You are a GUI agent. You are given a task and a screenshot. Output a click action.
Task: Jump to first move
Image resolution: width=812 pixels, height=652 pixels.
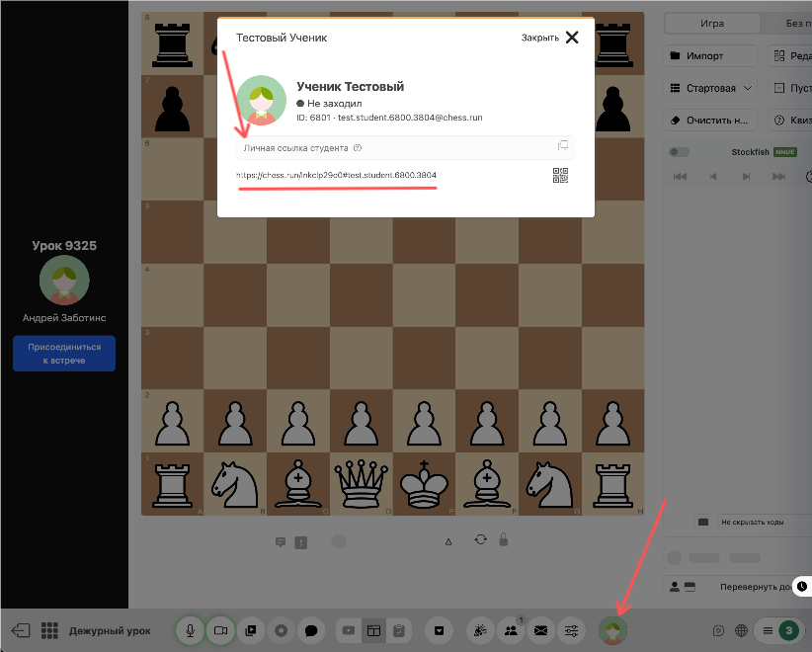click(680, 177)
